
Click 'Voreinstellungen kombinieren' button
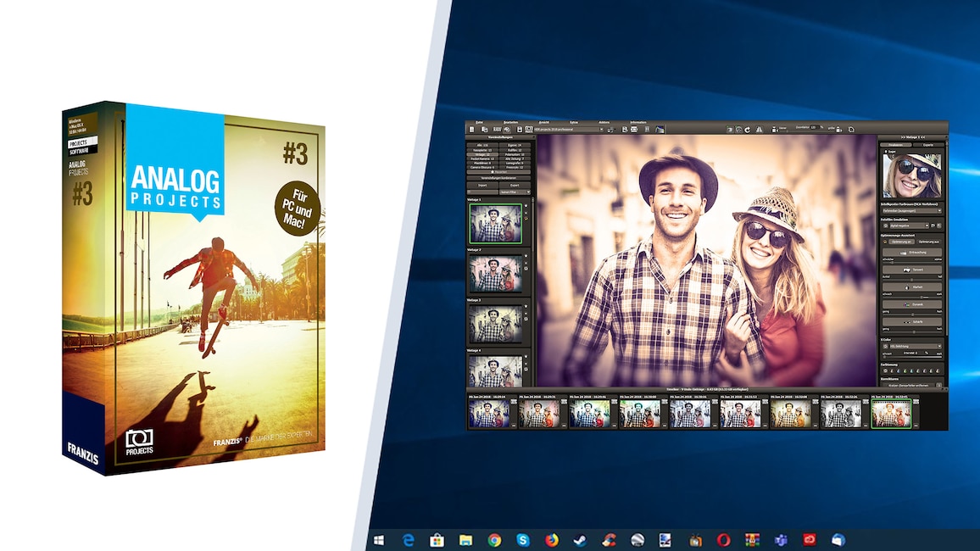pos(498,178)
